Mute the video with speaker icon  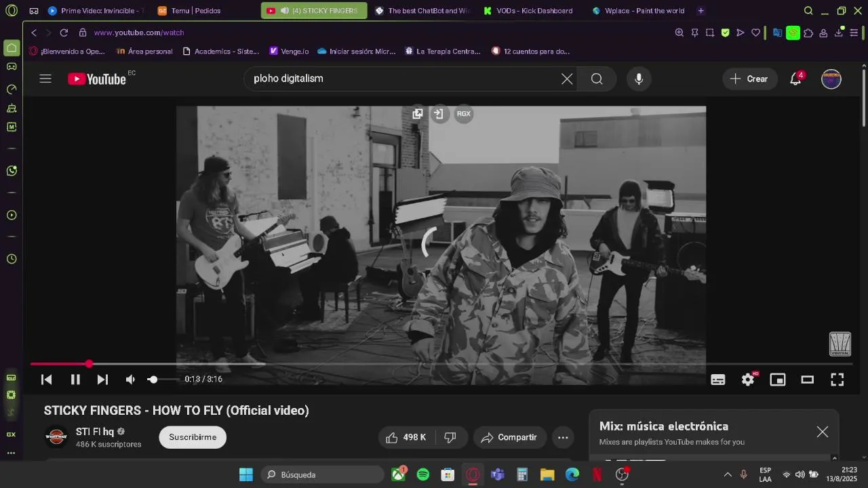point(130,380)
